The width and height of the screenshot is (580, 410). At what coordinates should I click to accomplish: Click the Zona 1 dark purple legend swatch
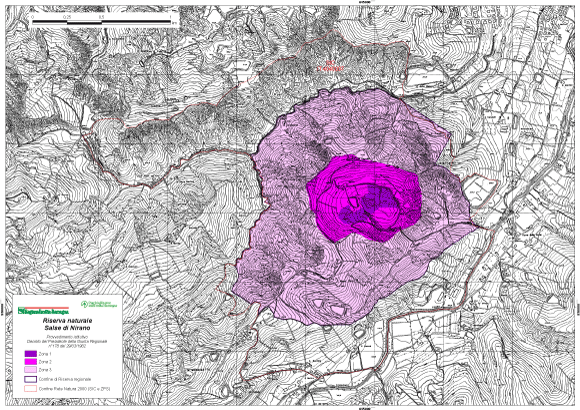[x=30, y=354]
